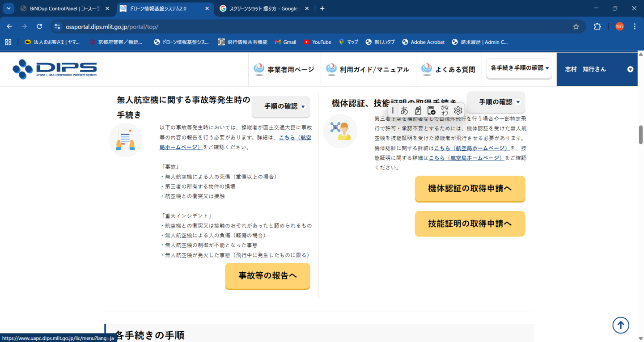The height and width of the screenshot is (342, 644).
Task: Open the Chrome apps grid icon
Action: pyautogui.click(x=8, y=42)
